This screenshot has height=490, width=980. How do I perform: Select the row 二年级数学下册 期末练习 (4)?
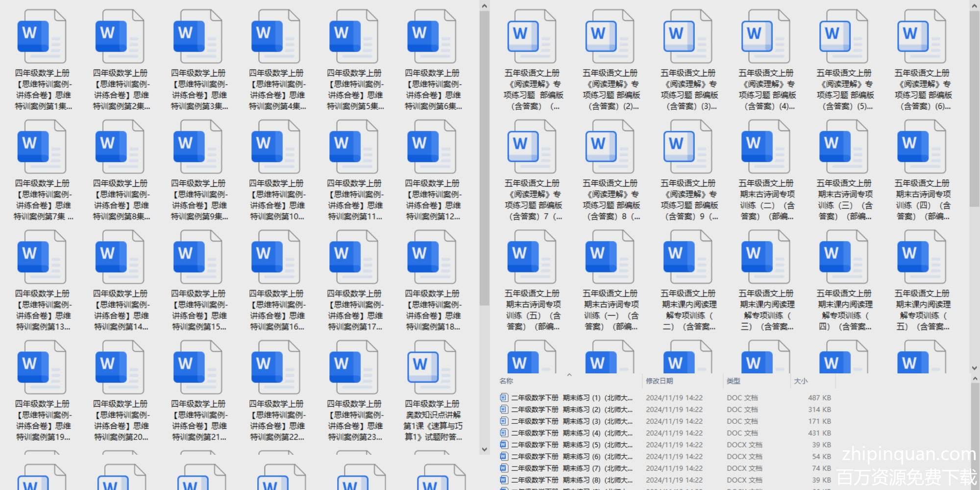tap(665, 433)
